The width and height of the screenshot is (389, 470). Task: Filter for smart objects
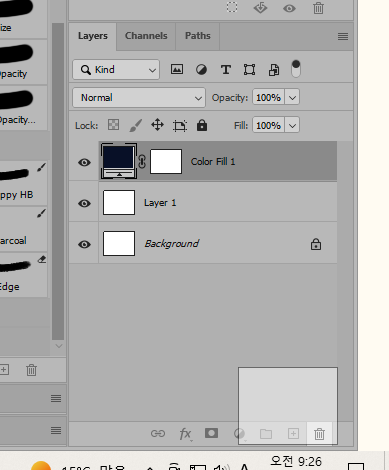(x=274, y=70)
